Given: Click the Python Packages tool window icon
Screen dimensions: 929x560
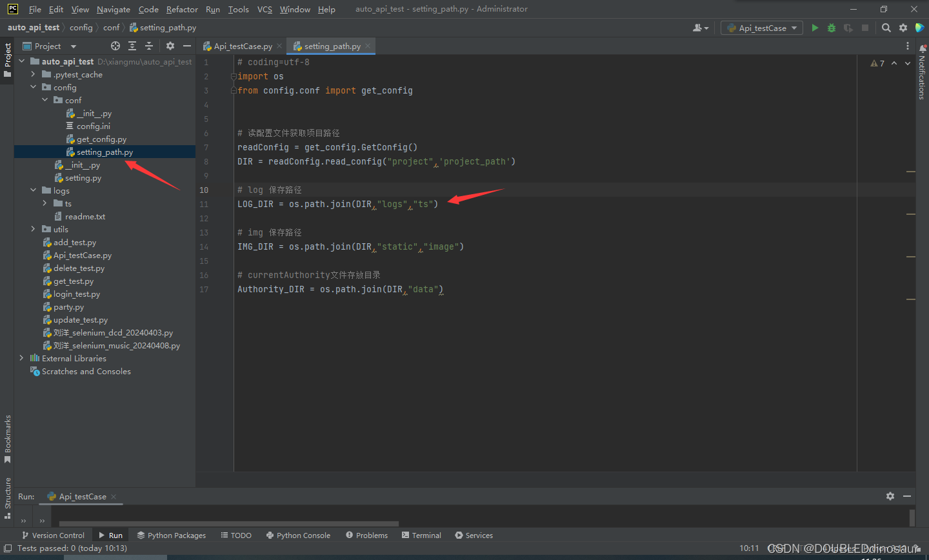Looking at the screenshot, I should [171, 535].
